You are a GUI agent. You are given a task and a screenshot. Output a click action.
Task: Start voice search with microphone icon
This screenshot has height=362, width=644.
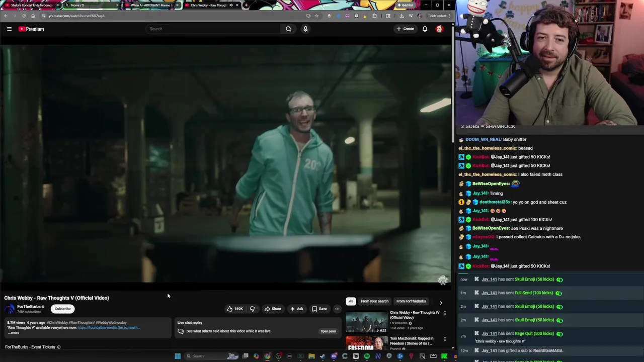305,29
